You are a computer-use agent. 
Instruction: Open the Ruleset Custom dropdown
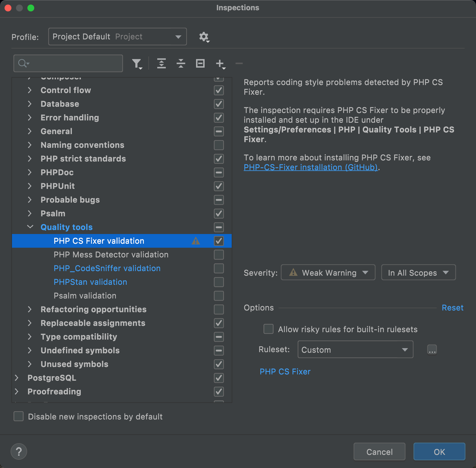point(355,350)
